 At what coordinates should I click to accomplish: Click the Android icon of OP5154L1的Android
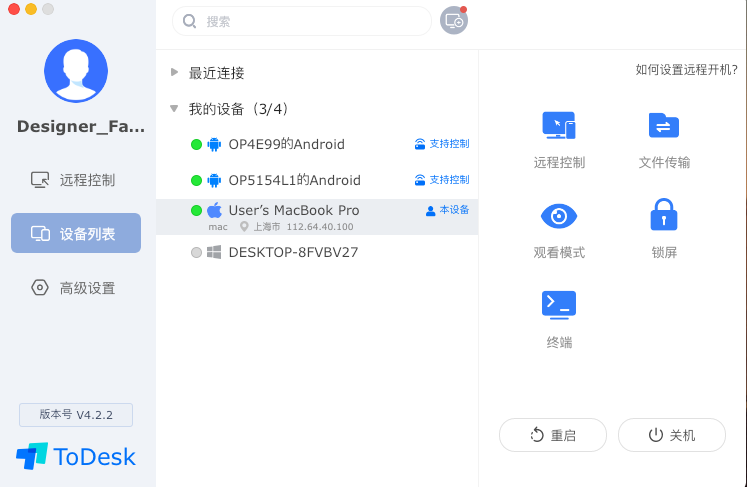(214, 181)
